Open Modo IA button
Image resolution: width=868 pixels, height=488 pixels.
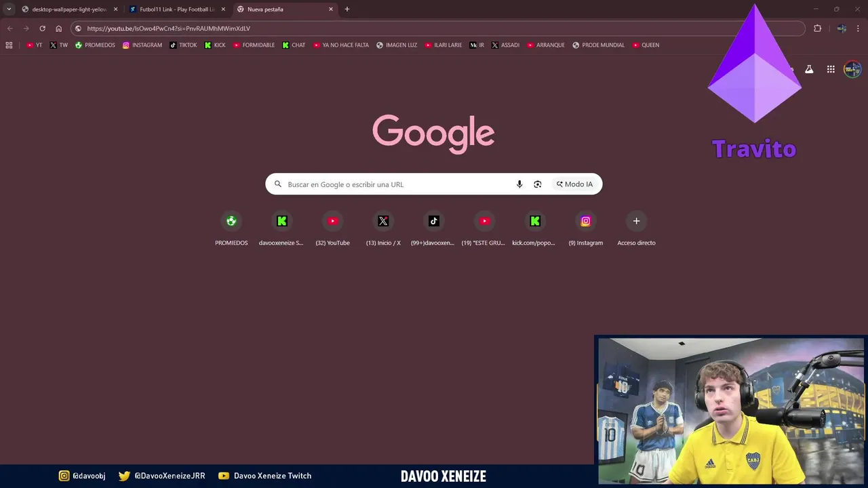574,184
